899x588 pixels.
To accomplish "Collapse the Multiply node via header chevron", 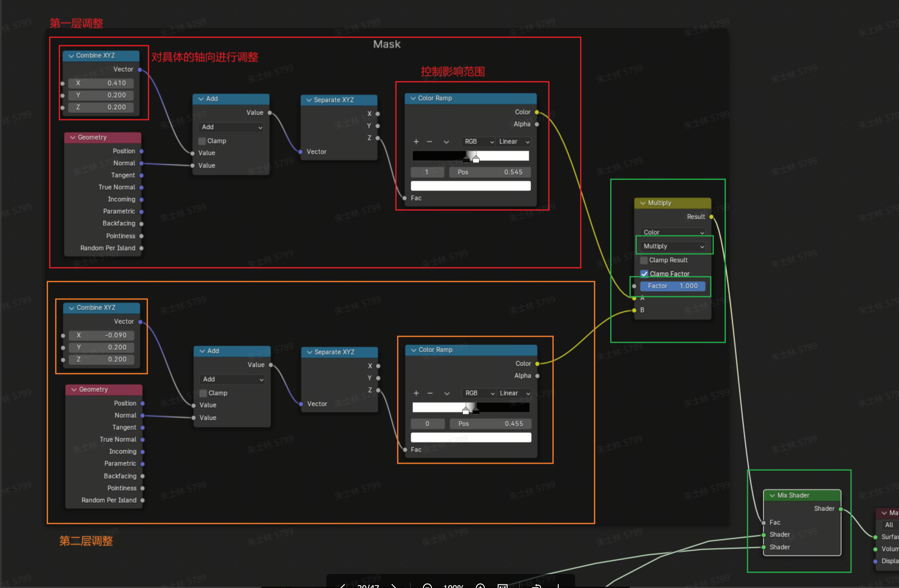I will [x=643, y=203].
